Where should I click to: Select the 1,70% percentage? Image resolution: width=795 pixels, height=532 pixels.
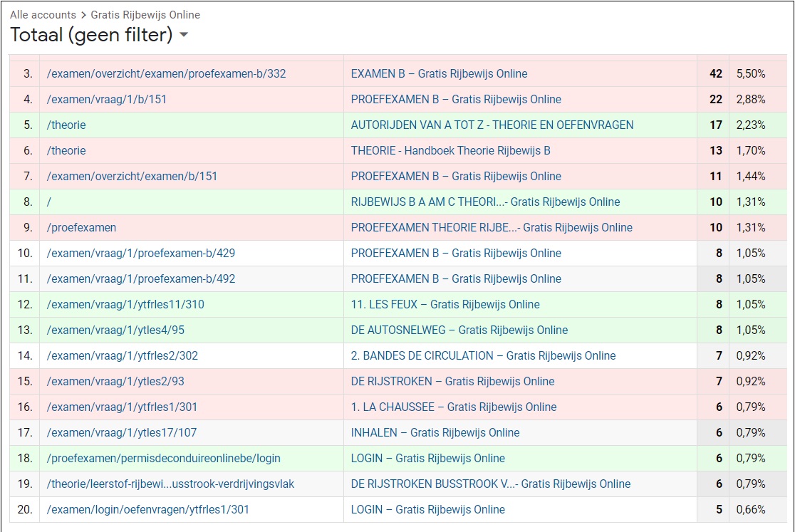(x=751, y=150)
